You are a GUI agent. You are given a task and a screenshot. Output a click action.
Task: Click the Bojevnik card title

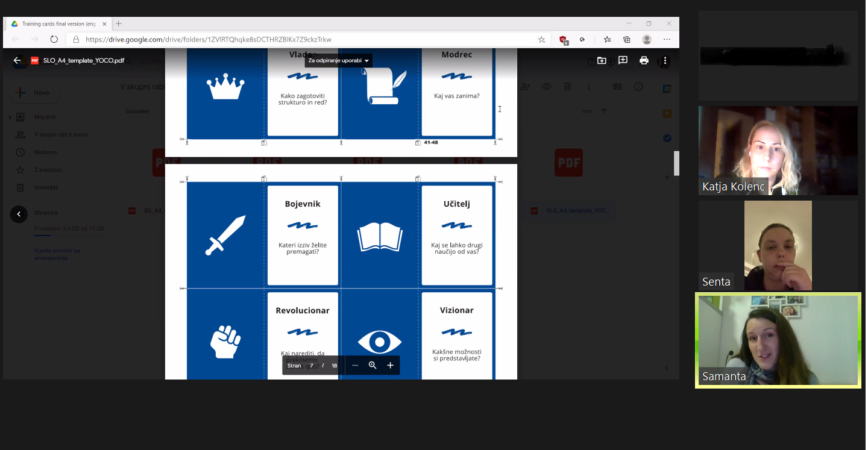[303, 204]
